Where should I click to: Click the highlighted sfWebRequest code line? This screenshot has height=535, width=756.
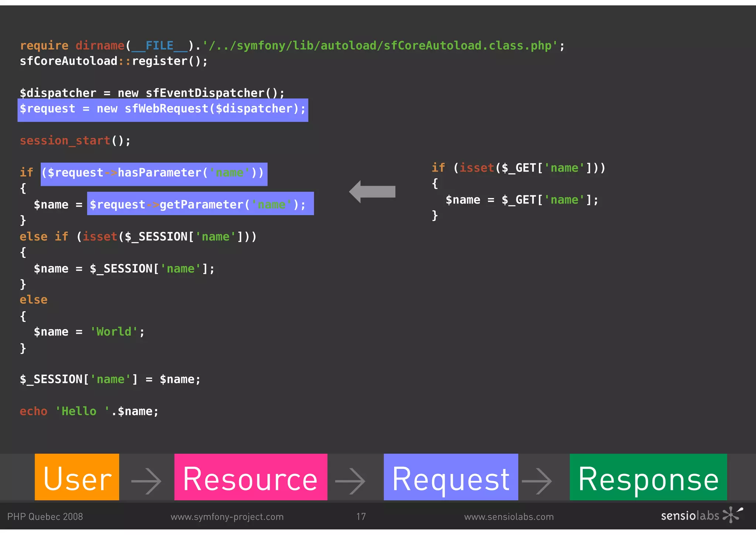point(163,109)
